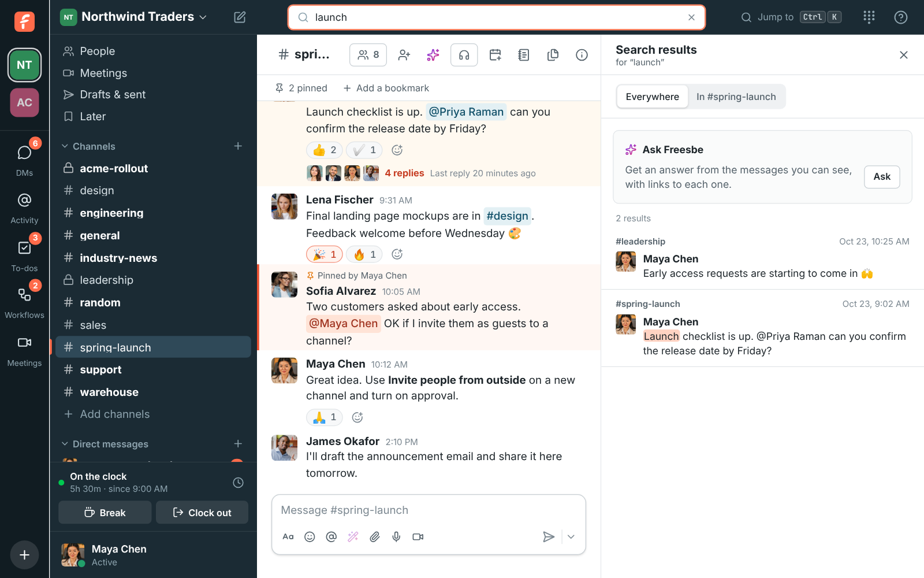The image size is (924, 578).
Task: Click the Ask button in Ask Freesbe
Action: click(882, 177)
